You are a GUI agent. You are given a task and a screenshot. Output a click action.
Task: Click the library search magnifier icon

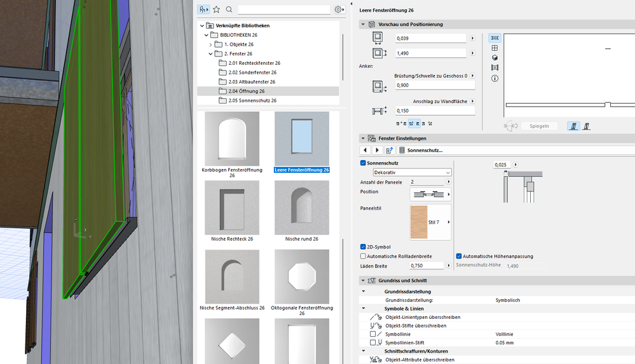(x=229, y=10)
